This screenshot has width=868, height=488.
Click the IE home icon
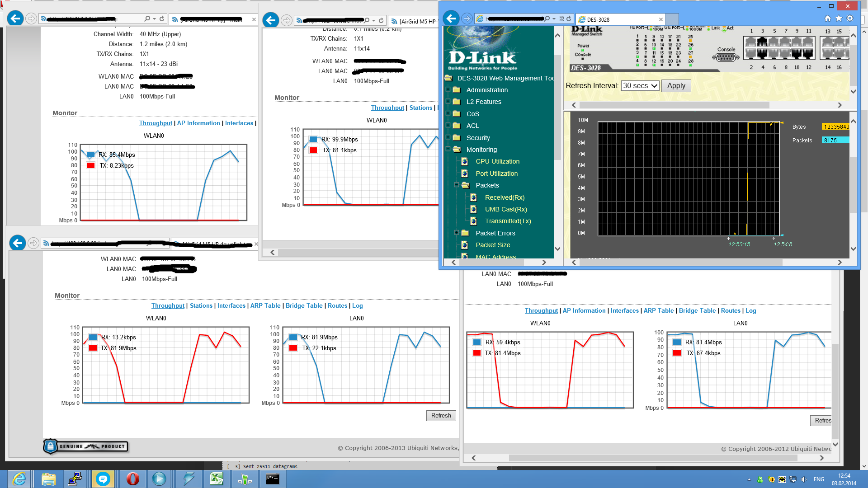click(x=827, y=19)
